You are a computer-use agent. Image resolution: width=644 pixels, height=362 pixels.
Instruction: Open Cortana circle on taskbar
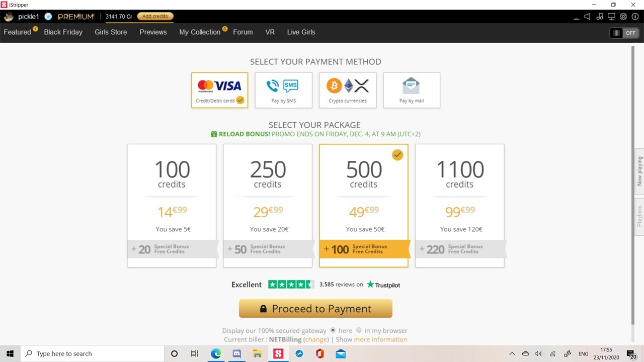coord(175,353)
